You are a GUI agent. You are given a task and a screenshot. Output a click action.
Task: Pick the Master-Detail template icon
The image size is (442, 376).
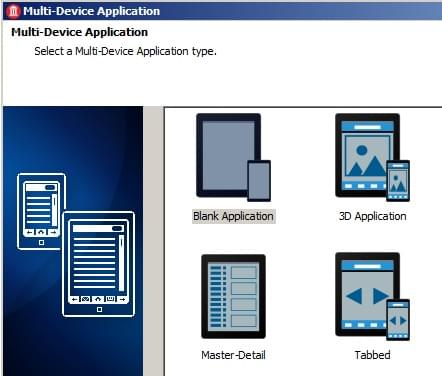[x=233, y=296]
